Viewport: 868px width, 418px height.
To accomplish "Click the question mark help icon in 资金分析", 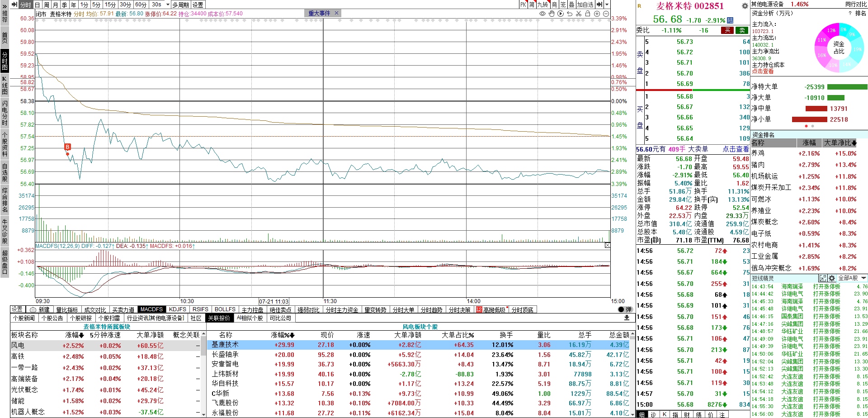I will pos(850,13).
